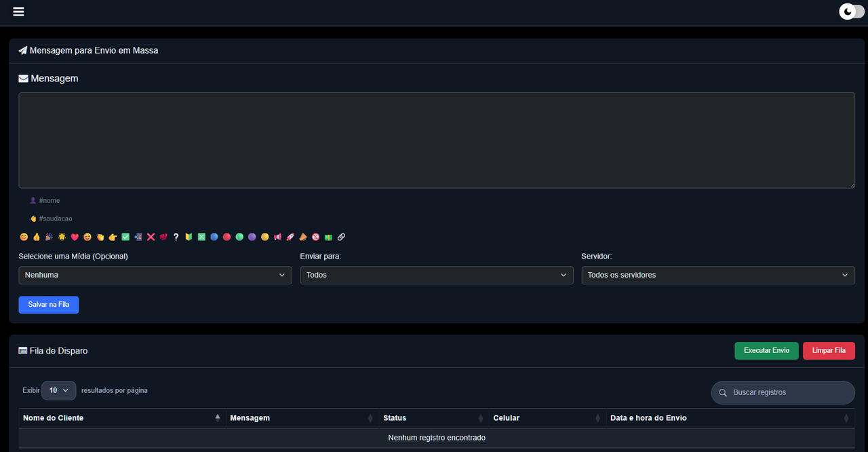Viewport: 868px width, 452px height.
Task: Sort by Data e hora do Envio
Action: click(x=730, y=418)
